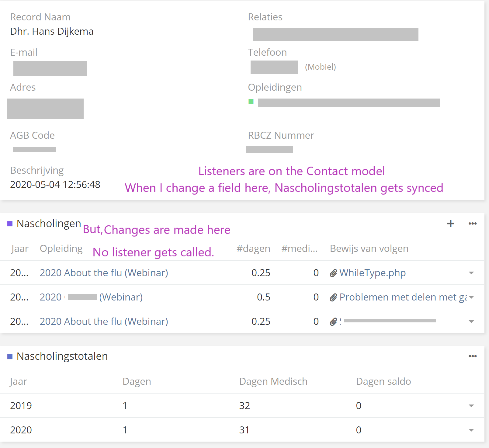The image size is (489, 448).
Task: Expand row actions on the Problemen met delen row
Action: coord(471,297)
